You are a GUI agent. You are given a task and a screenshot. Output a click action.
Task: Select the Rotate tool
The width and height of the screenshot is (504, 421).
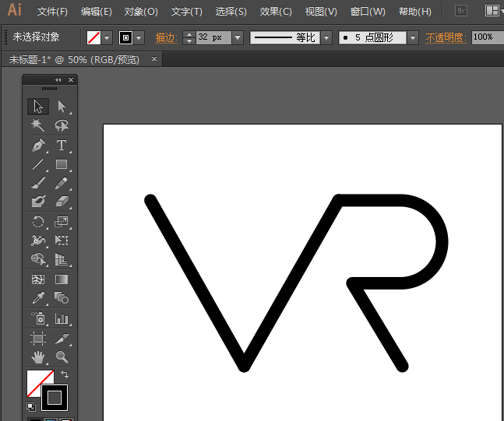[38, 222]
